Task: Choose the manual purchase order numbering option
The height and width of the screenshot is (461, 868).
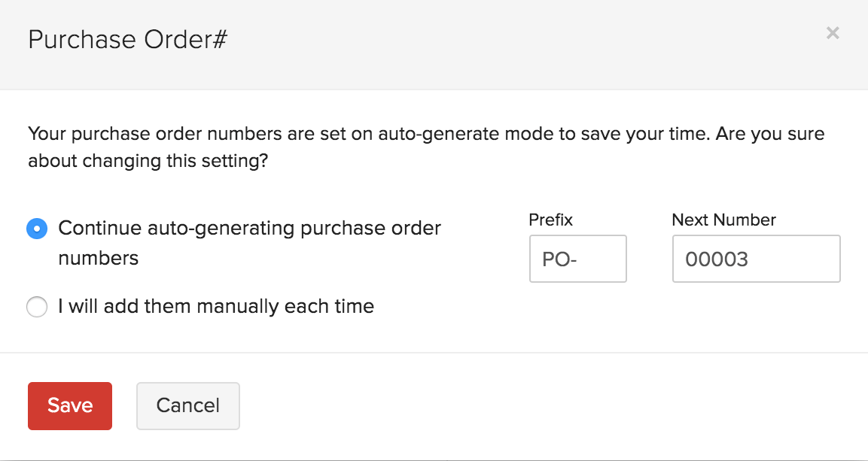Action: pos(36,306)
